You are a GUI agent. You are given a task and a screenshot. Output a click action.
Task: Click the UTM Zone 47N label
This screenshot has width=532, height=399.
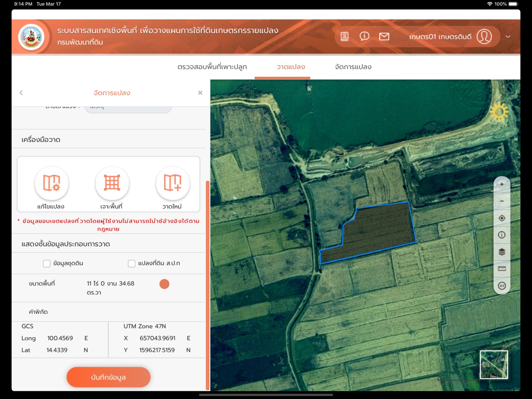[x=145, y=326]
